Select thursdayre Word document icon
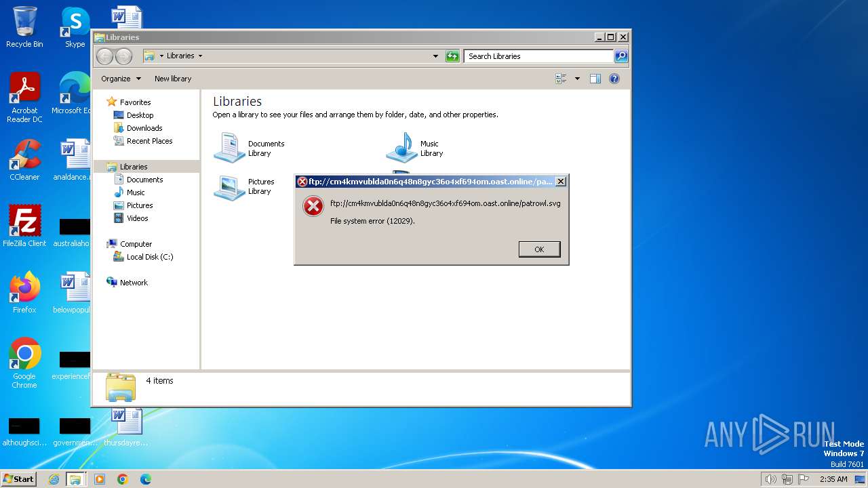This screenshot has height=488, width=868. click(x=126, y=427)
